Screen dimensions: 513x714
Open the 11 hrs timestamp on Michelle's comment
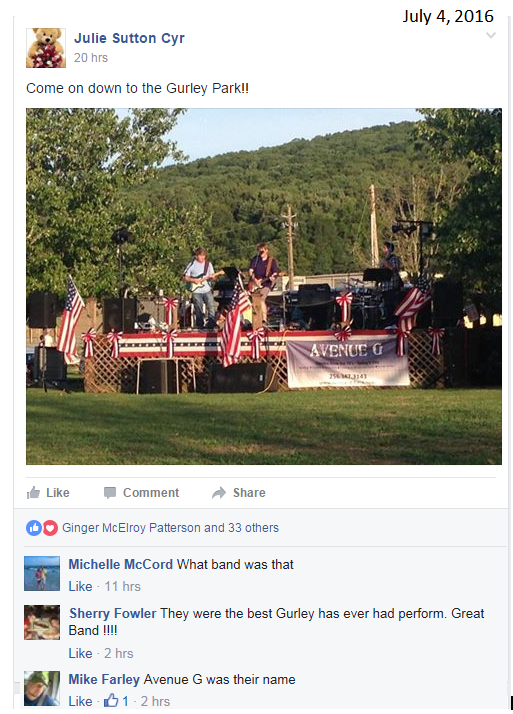click(x=122, y=586)
